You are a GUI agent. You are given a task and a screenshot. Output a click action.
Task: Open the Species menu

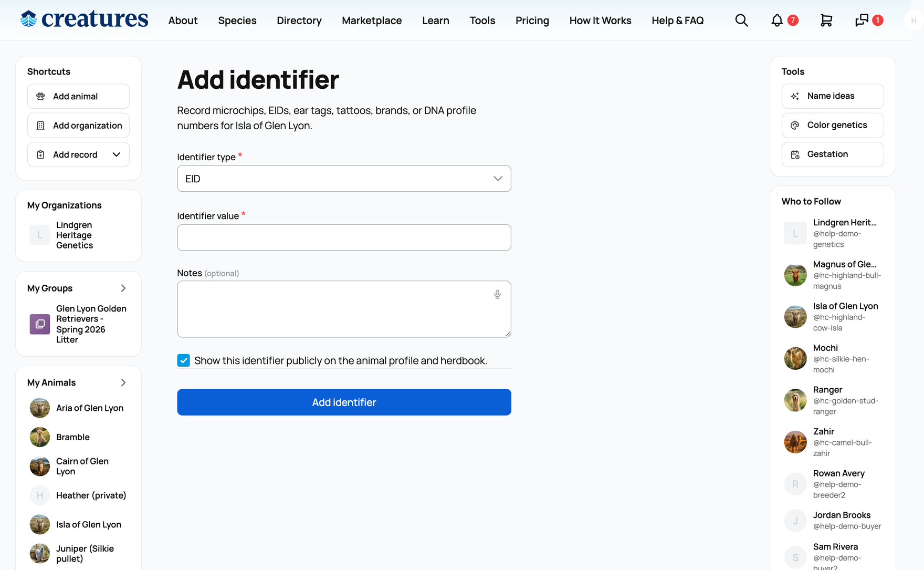click(x=237, y=20)
